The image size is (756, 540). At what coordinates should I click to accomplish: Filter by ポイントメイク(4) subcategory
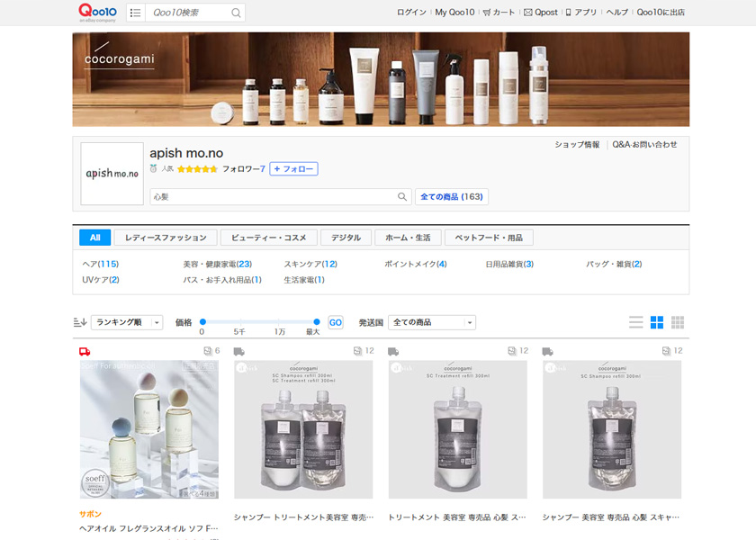coord(416,265)
